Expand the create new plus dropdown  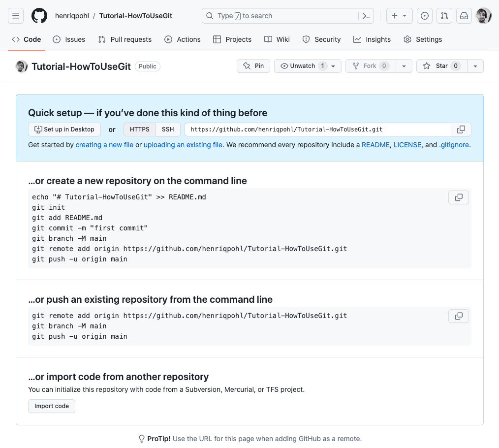click(x=399, y=16)
